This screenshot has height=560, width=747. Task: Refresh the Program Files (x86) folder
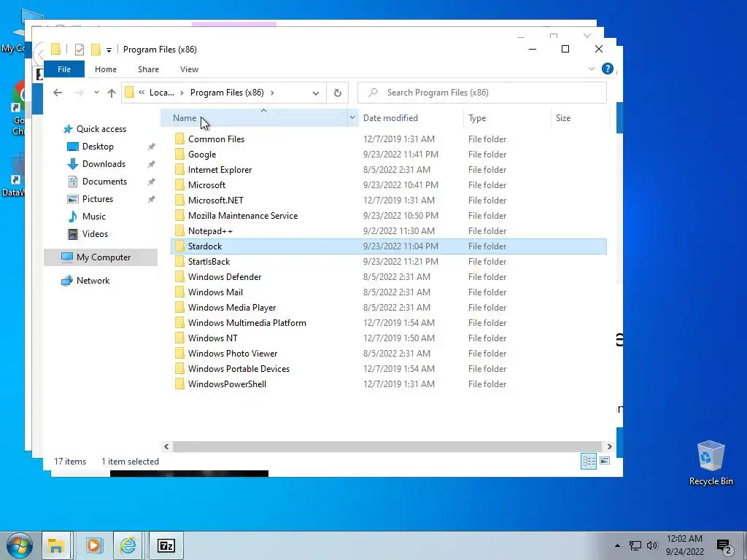(x=337, y=93)
